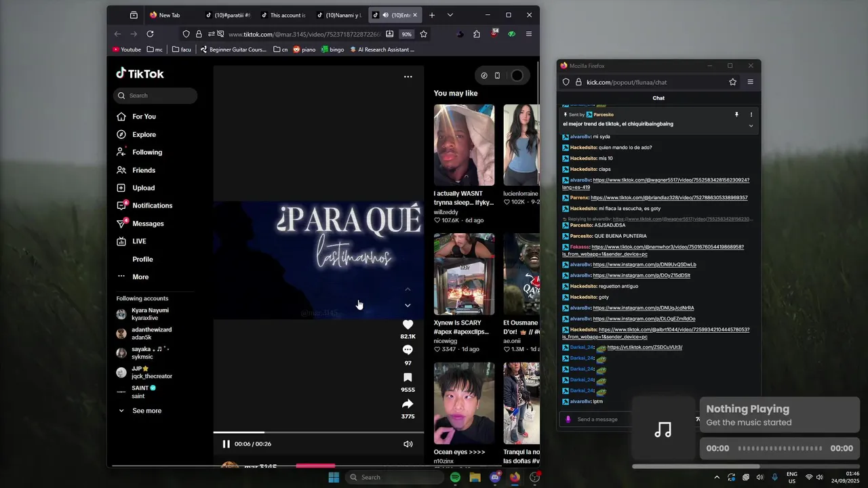Mute the playing tab speaker icon
Viewport: 868px width, 488px height.
(x=385, y=15)
